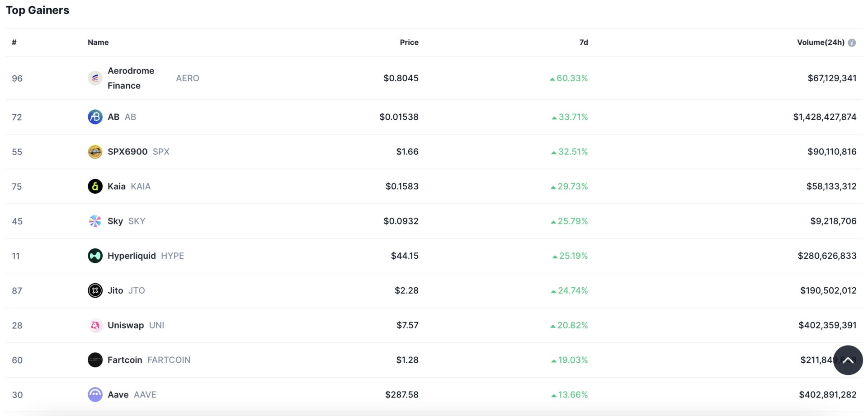Screen dimensions: 868x416
Task: Click the Hyperliquid coin logo
Action: point(95,256)
